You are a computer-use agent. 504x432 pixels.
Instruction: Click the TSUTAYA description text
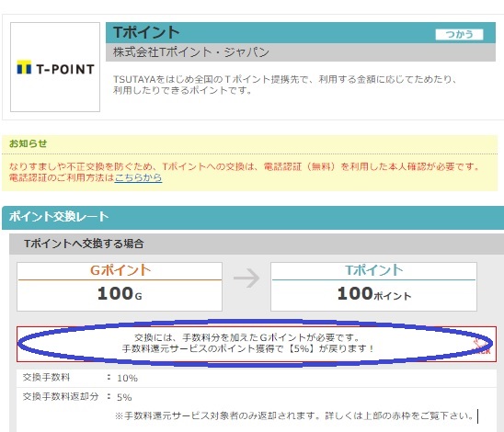coord(284,85)
